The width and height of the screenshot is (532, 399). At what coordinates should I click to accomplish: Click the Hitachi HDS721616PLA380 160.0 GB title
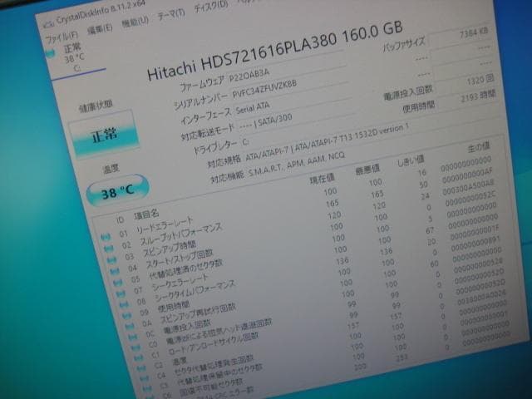275,52
